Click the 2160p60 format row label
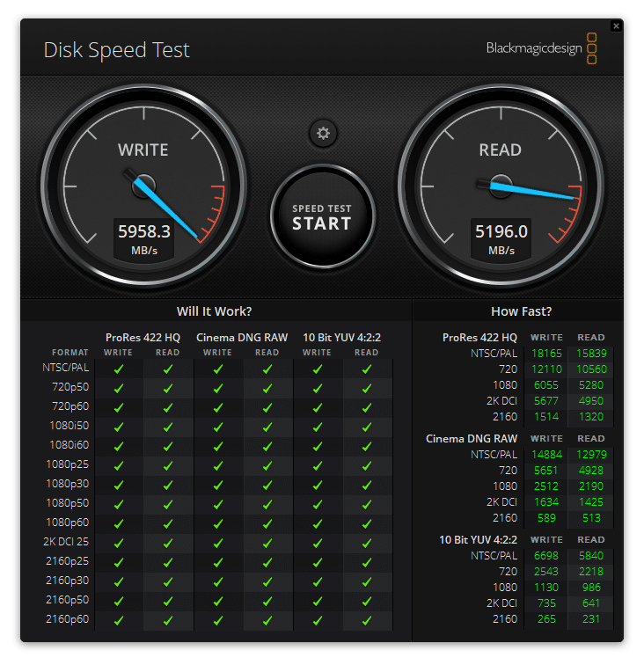644x665 pixels. tap(68, 618)
